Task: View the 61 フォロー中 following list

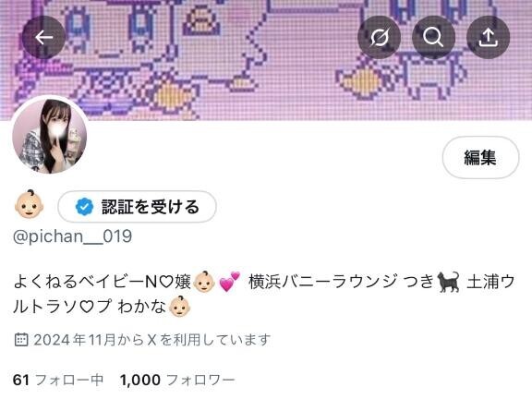Action: point(58,380)
